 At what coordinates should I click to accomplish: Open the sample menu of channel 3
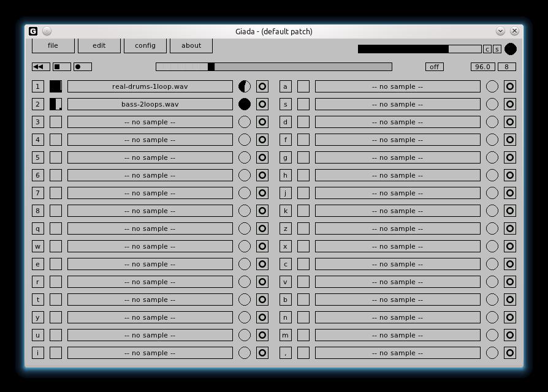(150, 122)
